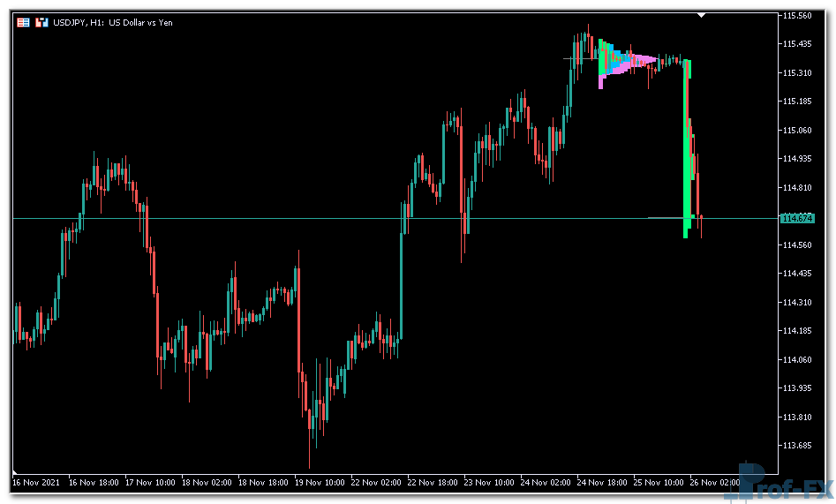Click the 22 Nov 18:00 time label
Screen dimensions: 836x504
(x=431, y=483)
